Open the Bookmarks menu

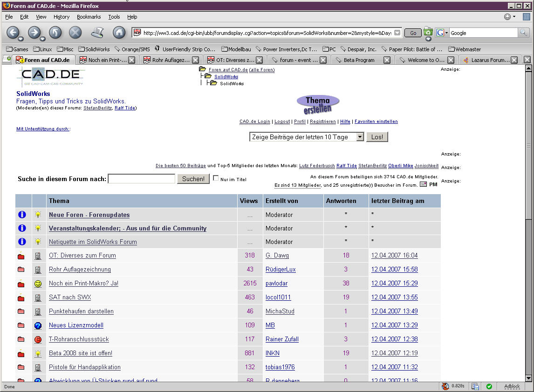click(x=89, y=17)
